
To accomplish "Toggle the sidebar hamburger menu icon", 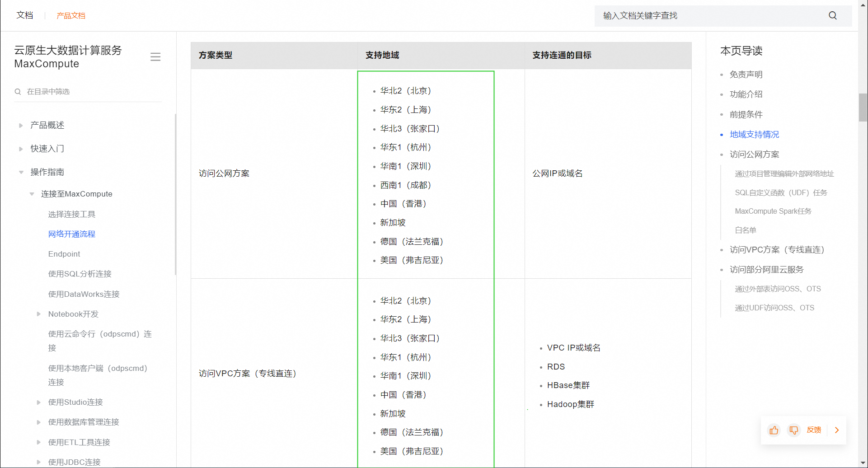I will pos(155,57).
